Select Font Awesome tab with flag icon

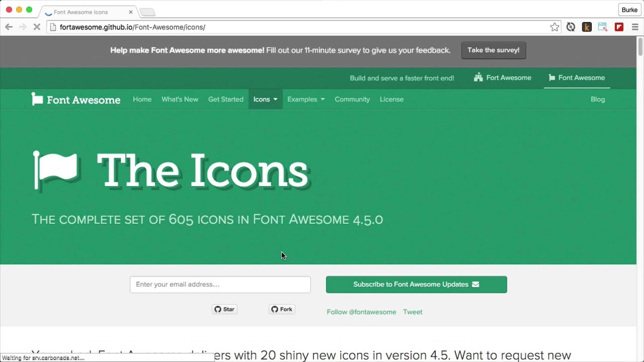coord(577,78)
